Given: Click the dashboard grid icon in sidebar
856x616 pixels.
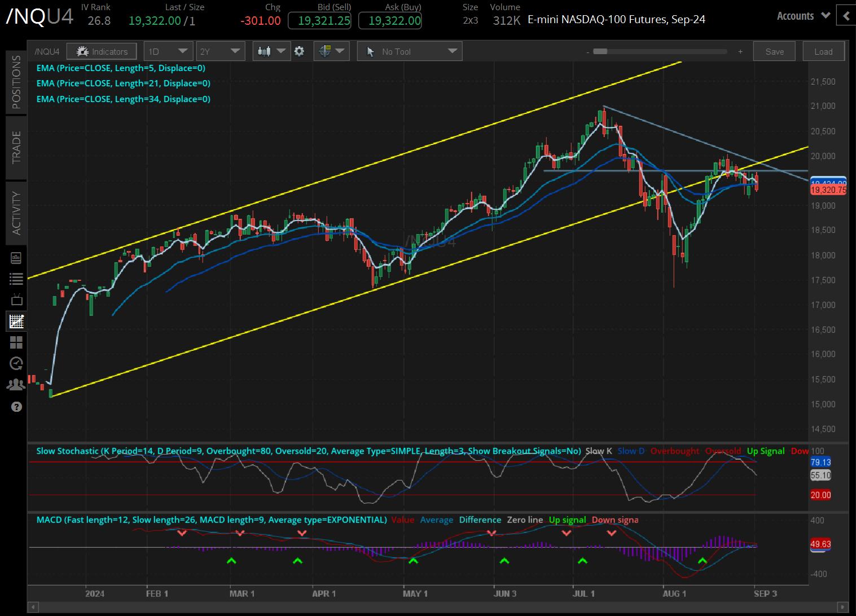Looking at the screenshot, I should pos(16,342).
